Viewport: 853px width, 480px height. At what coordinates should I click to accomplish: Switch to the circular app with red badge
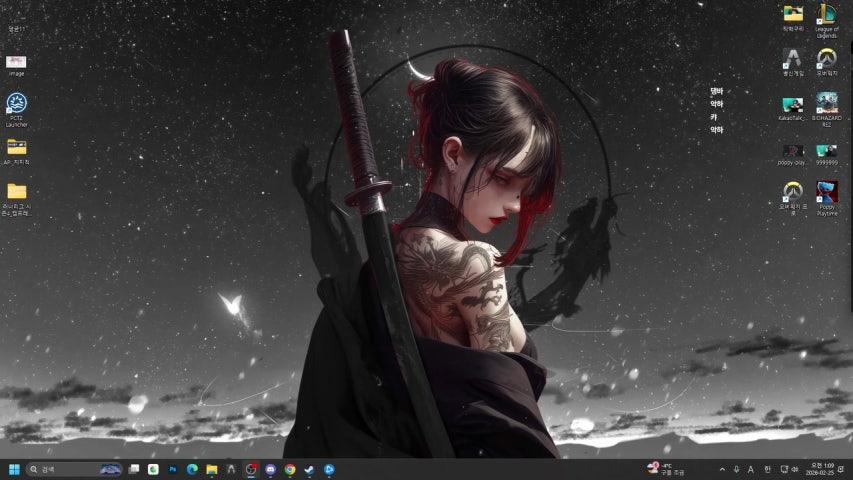tap(251, 469)
